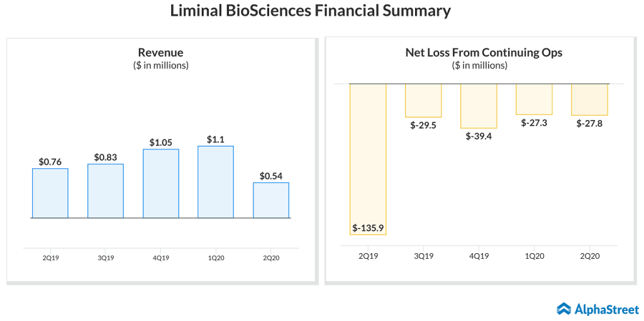Click the $1.1 revenue data label

click(x=216, y=139)
